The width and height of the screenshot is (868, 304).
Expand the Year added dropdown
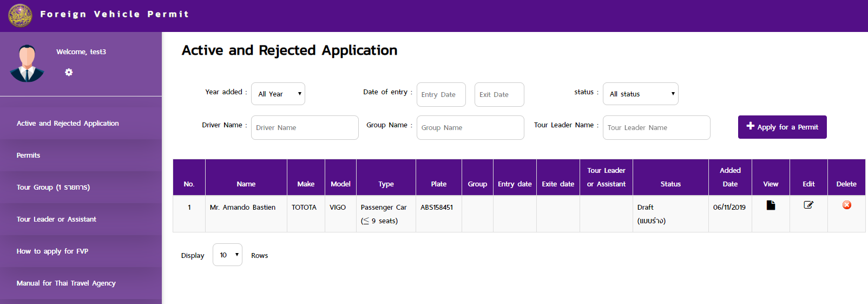[278, 94]
